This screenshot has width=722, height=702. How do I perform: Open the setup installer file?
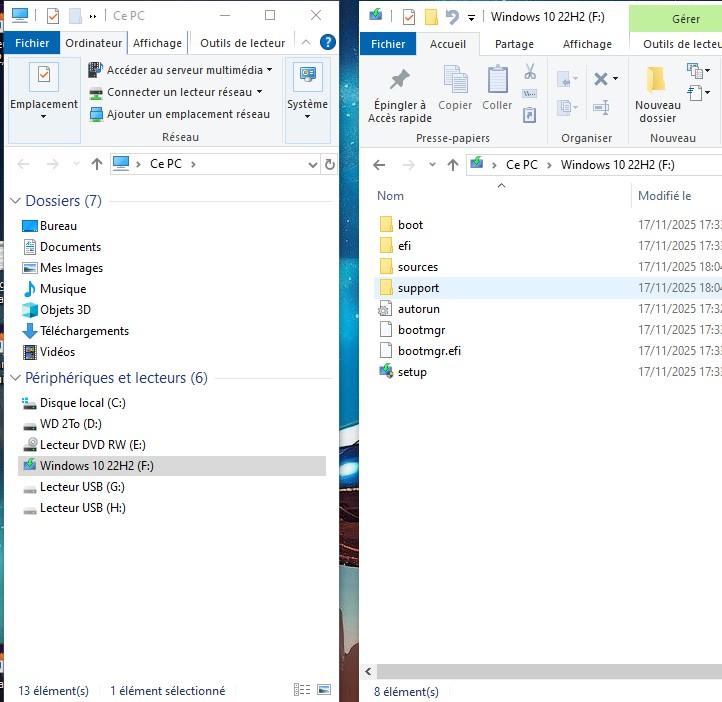411,372
